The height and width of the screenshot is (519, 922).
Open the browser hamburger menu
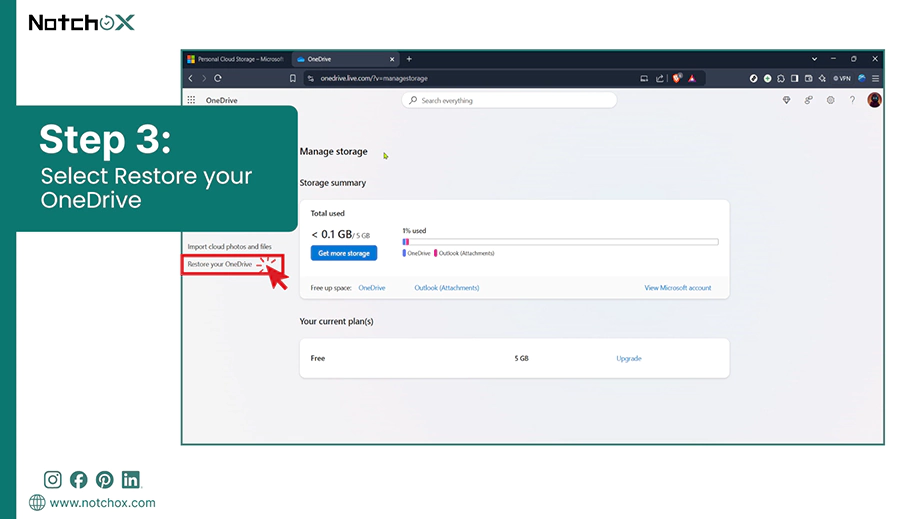876,78
